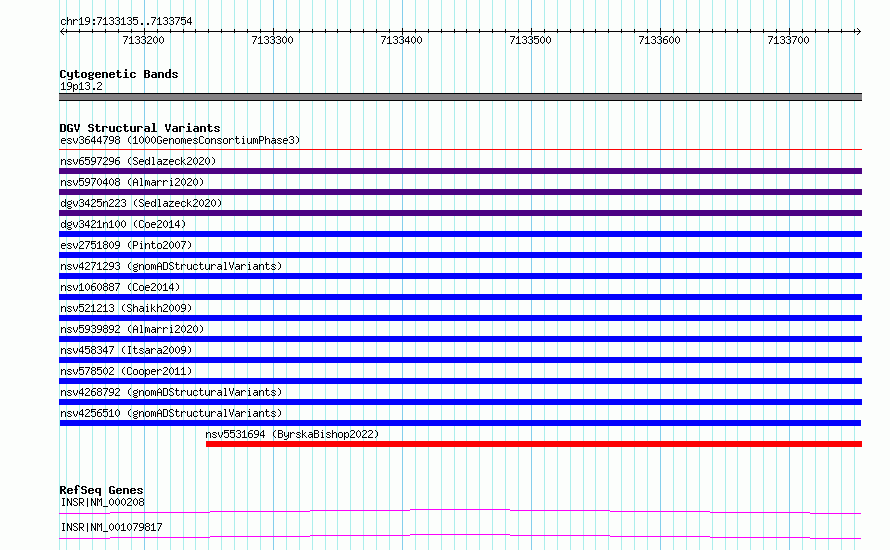Select the 19p13.2 band label
Image resolution: width=890 pixels, height=550 pixels.
pyautogui.click(x=81, y=86)
